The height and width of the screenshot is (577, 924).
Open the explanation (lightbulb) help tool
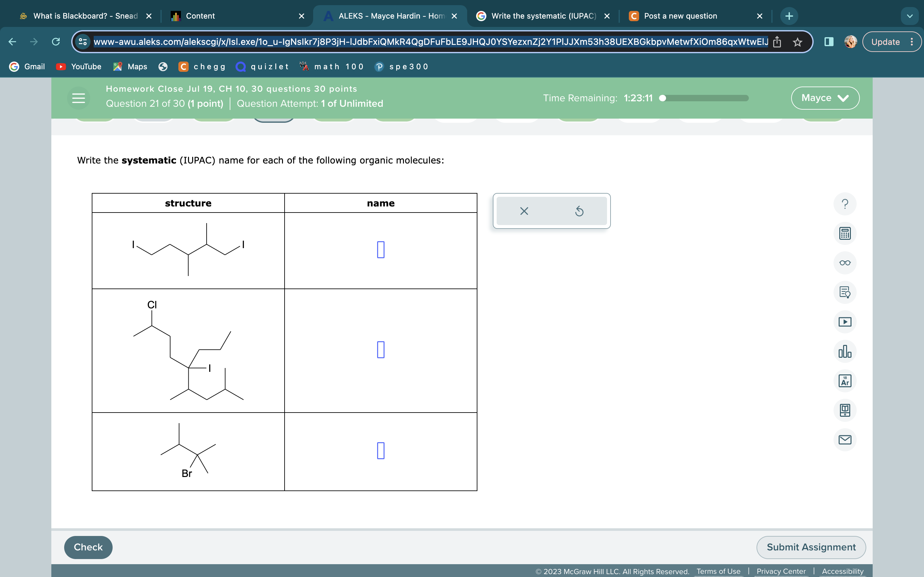pos(845,292)
